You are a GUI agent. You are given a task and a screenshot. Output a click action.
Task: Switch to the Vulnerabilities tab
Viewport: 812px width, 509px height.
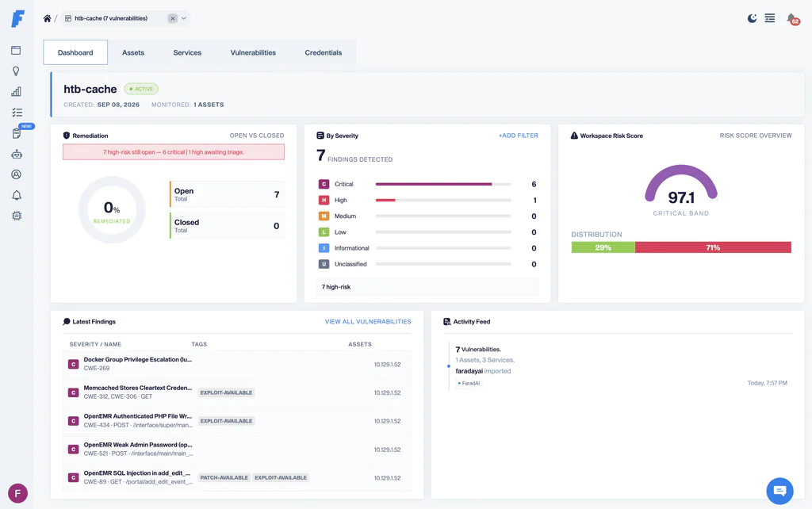253,53
